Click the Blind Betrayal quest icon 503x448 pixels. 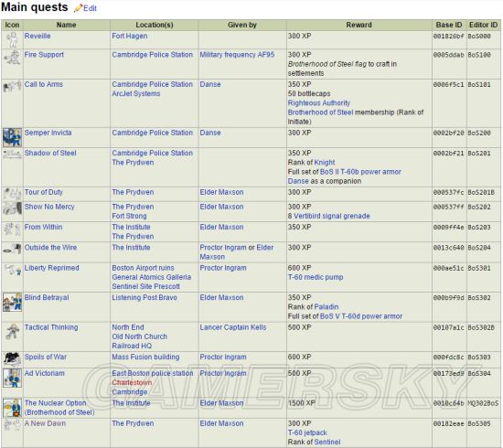[x=12, y=302]
